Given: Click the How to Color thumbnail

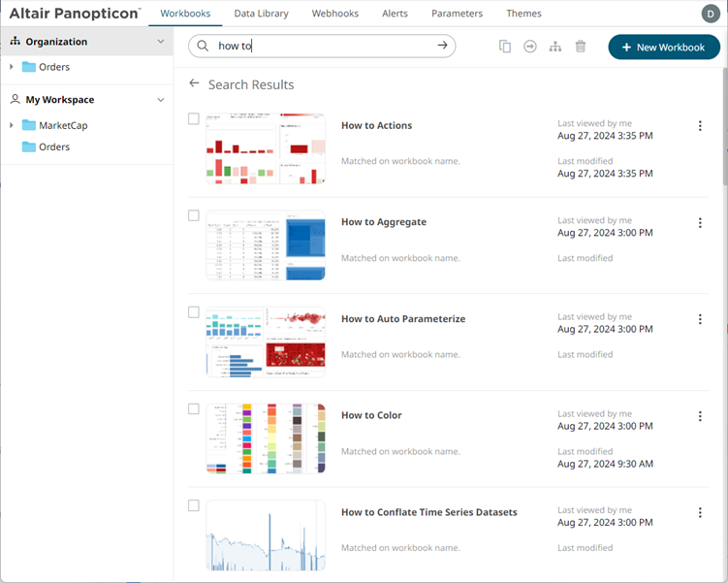Looking at the screenshot, I should click(266, 438).
